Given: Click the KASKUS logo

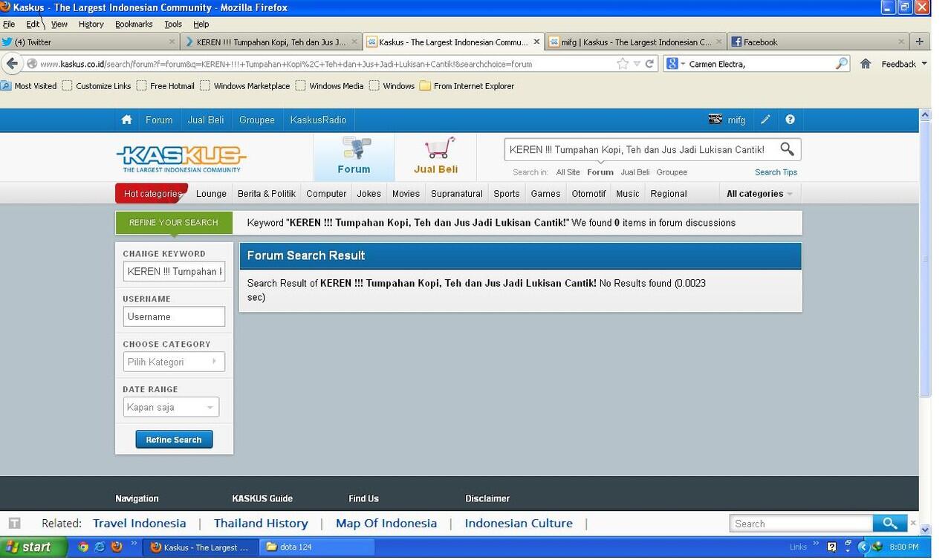Looking at the screenshot, I should coord(181,158).
